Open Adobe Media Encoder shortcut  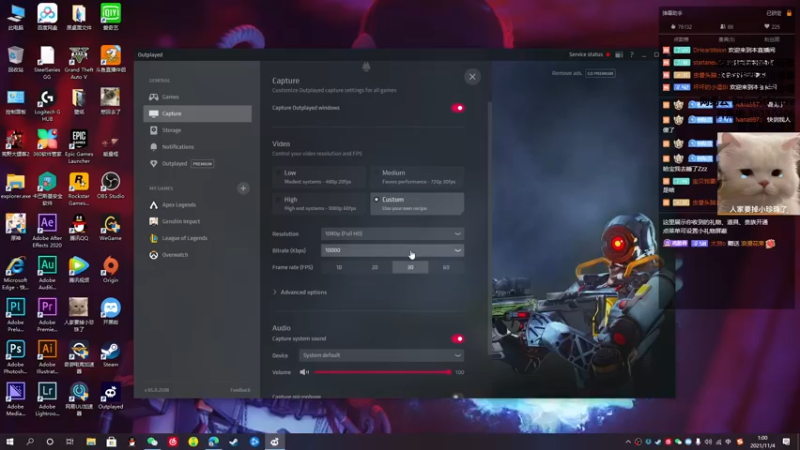pos(15,399)
